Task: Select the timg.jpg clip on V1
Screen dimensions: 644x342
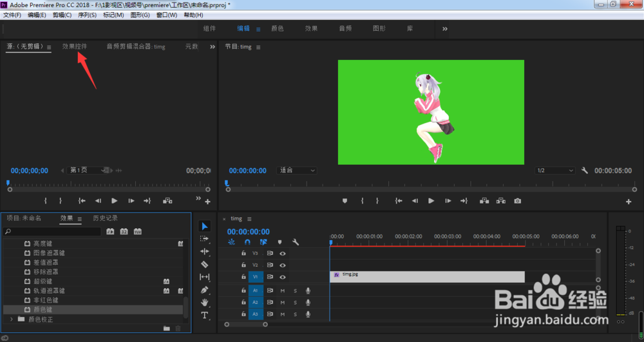Action: click(427, 277)
